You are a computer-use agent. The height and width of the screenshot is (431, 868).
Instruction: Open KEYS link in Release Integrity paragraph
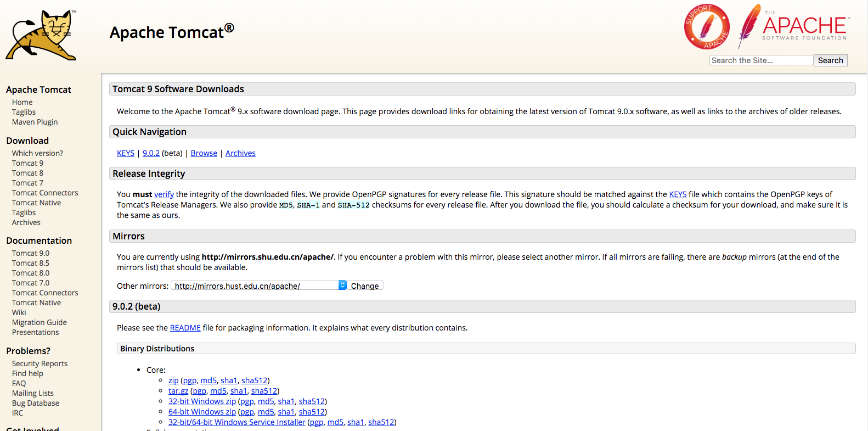pos(678,194)
